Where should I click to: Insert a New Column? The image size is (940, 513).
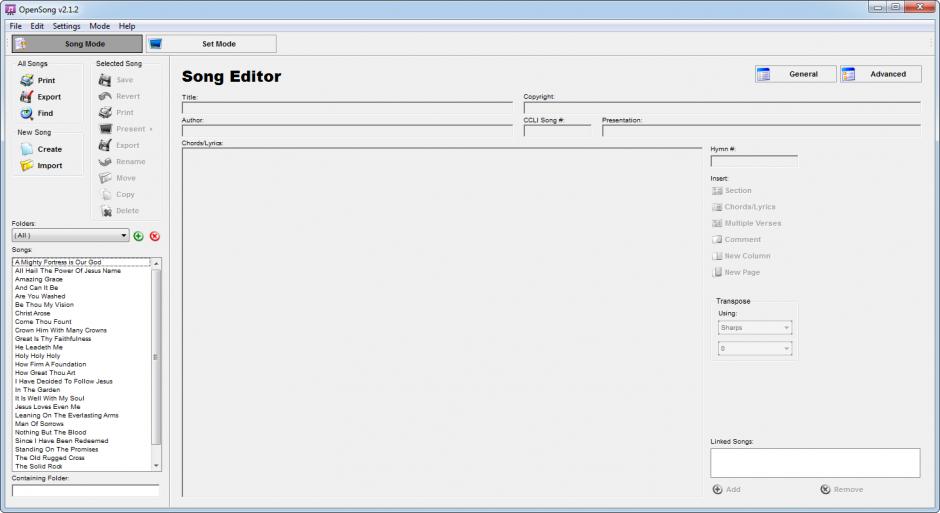point(741,256)
